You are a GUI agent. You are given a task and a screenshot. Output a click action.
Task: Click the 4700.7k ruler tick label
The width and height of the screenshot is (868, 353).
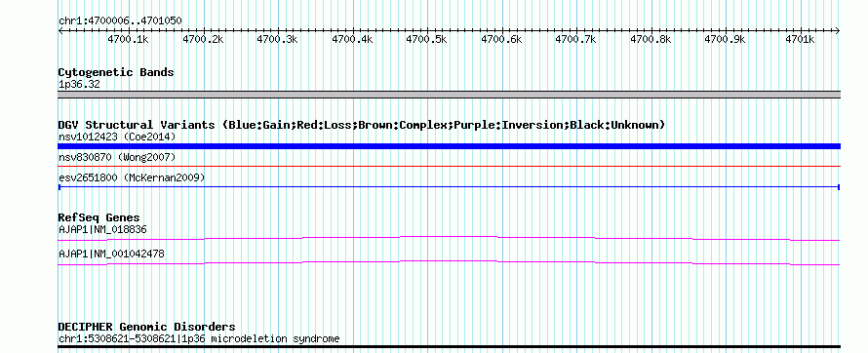click(576, 39)
